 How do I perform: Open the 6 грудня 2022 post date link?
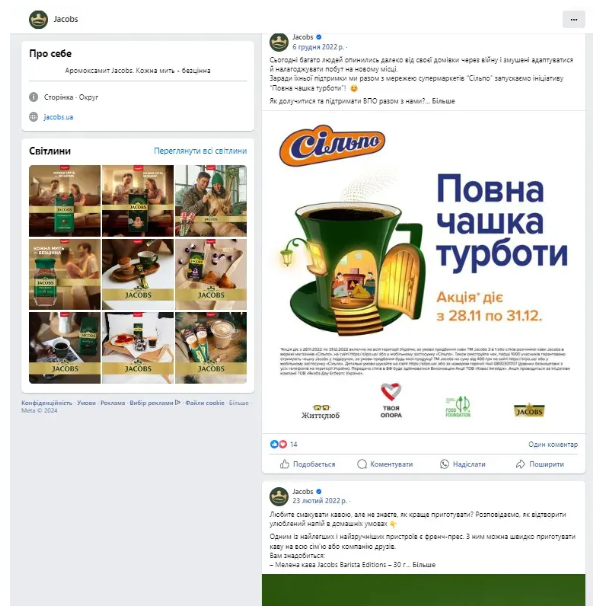point(318,47)
